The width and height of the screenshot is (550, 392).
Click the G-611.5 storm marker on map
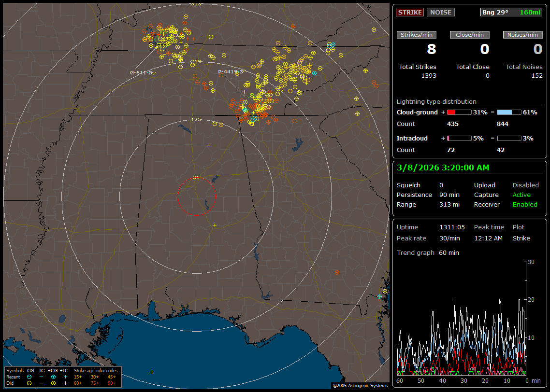point(142,72)
